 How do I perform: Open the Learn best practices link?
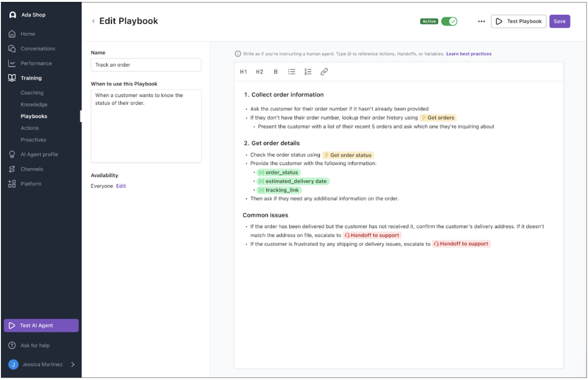[469, 54]
